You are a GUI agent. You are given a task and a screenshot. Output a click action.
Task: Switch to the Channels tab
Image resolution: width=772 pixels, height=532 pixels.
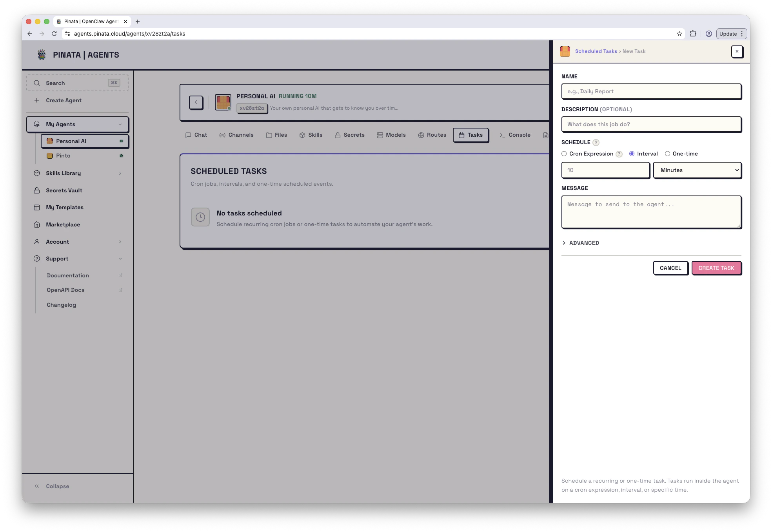click(236, 135)
